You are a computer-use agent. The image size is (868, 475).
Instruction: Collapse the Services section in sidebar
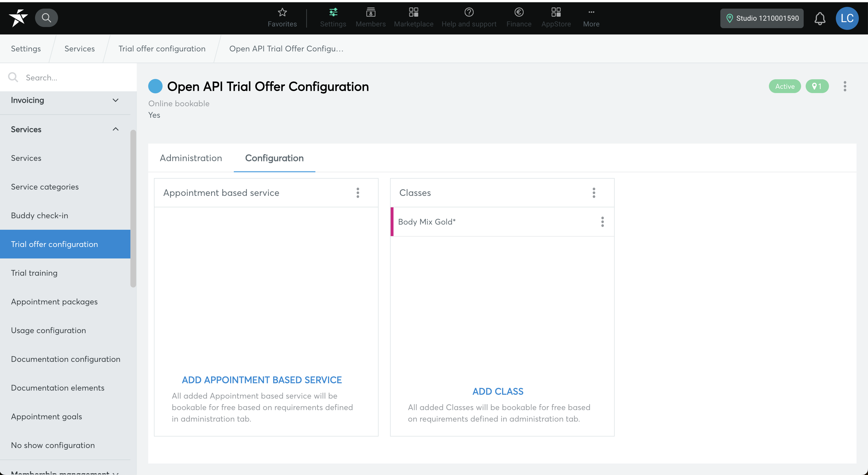116,129
